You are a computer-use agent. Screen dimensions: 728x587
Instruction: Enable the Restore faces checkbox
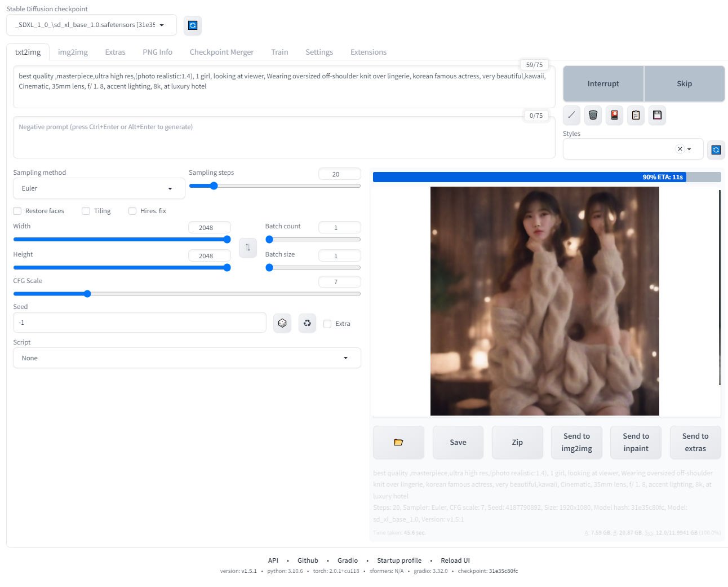[x=17, y=211]
